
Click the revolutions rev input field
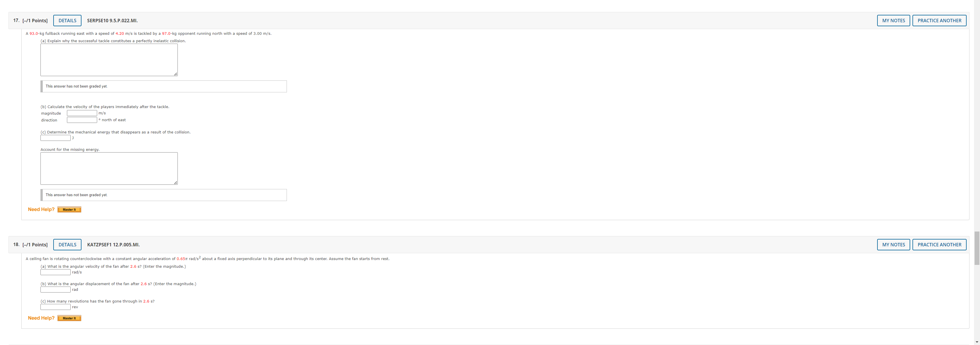pos(56,307)
